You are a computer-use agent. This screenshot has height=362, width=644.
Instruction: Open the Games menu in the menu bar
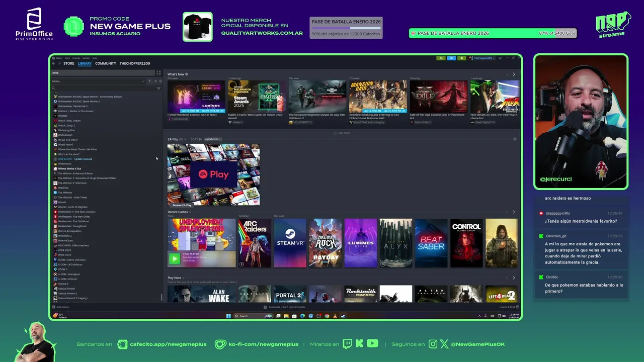point(86,58)
